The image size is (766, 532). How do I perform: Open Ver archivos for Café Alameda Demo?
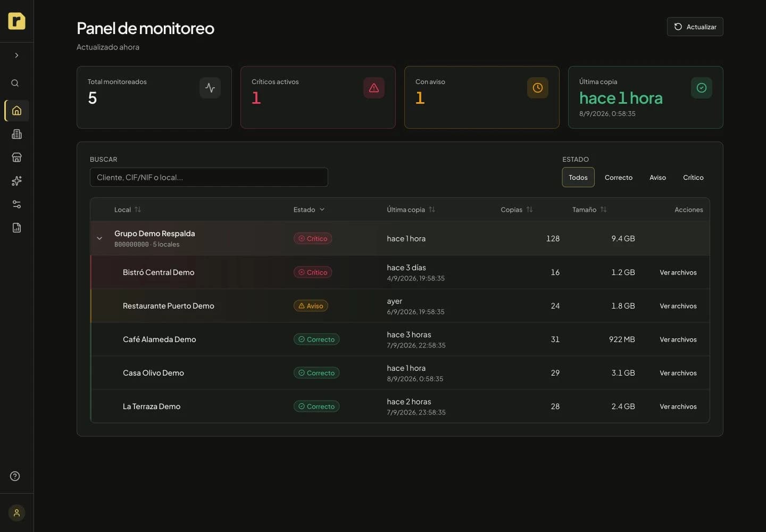(678, 339)
